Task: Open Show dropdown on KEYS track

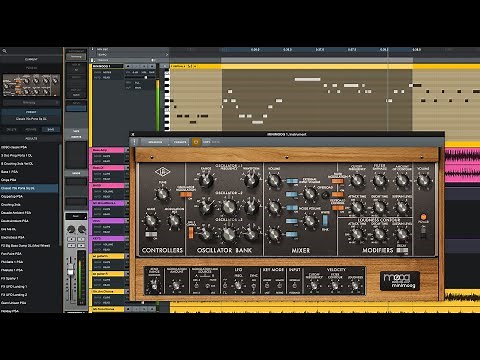Action: [109, 244]
